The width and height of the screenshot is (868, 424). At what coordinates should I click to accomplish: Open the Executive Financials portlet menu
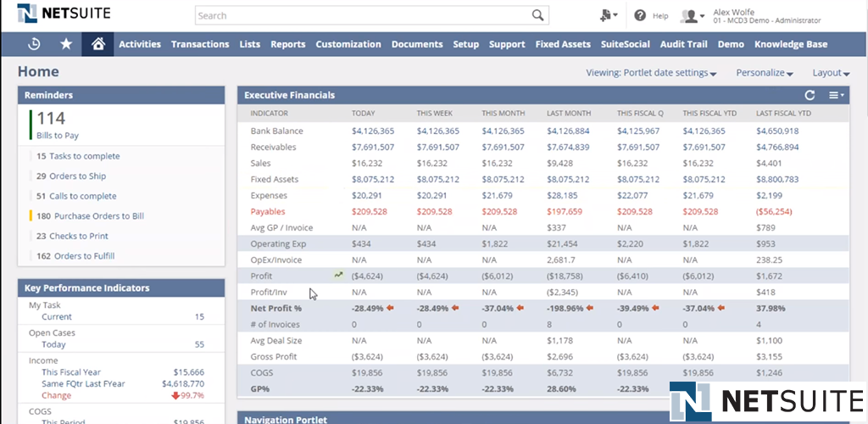pos(835,96)
